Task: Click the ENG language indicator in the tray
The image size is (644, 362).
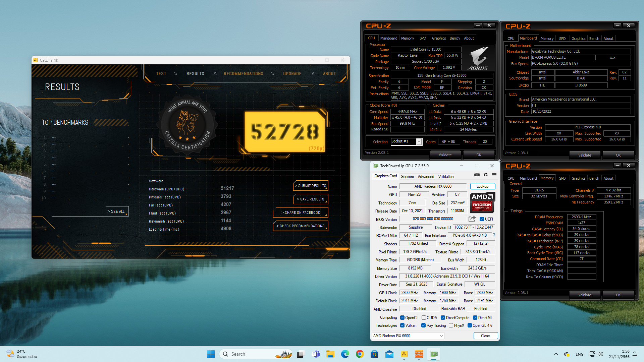Action: click(580, 354)
